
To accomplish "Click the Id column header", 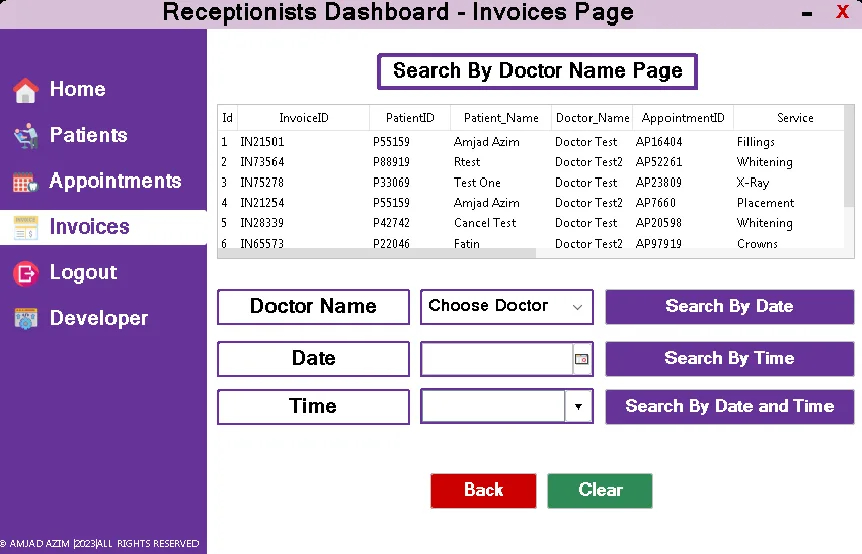I will point(228,118).
